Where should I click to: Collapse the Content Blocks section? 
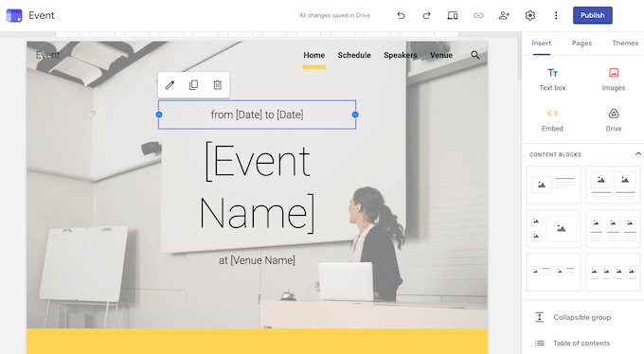(637, 154)
